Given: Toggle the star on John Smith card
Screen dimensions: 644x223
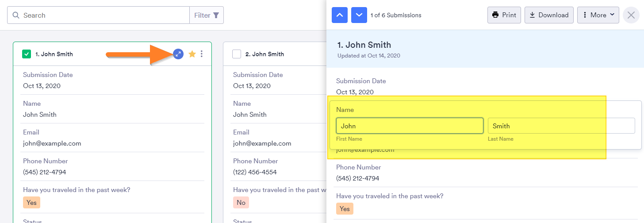Looking at the screenshot, I should (x=192, y=54).
